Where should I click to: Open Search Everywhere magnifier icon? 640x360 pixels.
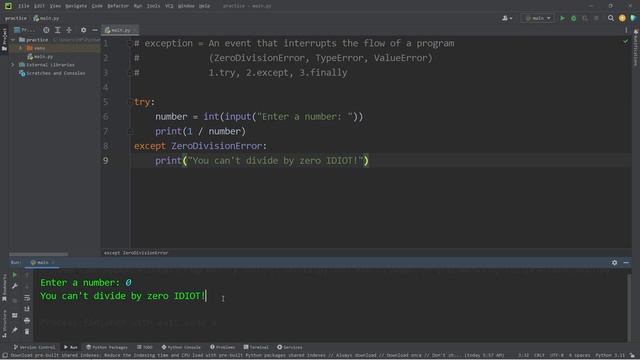click(x=611, y=18)
